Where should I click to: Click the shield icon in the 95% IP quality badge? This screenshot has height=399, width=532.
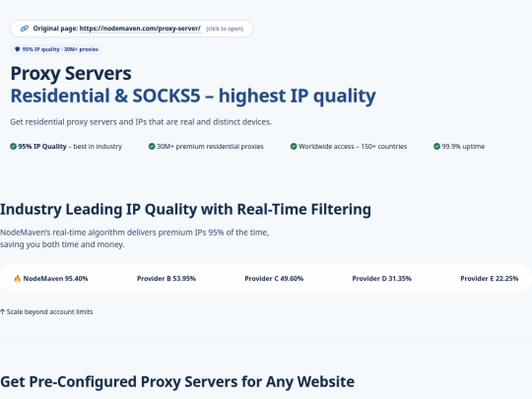(x=17, y=49)
